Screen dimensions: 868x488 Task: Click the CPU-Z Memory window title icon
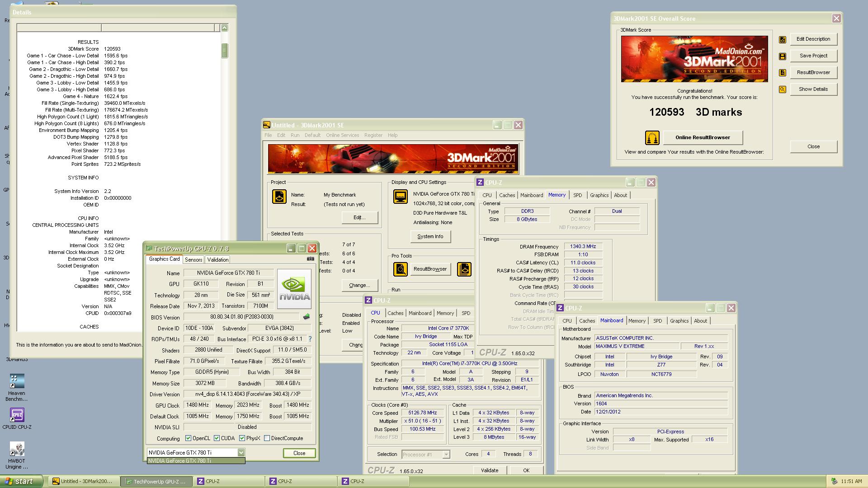pyautogui.click(x=480, y=183)
